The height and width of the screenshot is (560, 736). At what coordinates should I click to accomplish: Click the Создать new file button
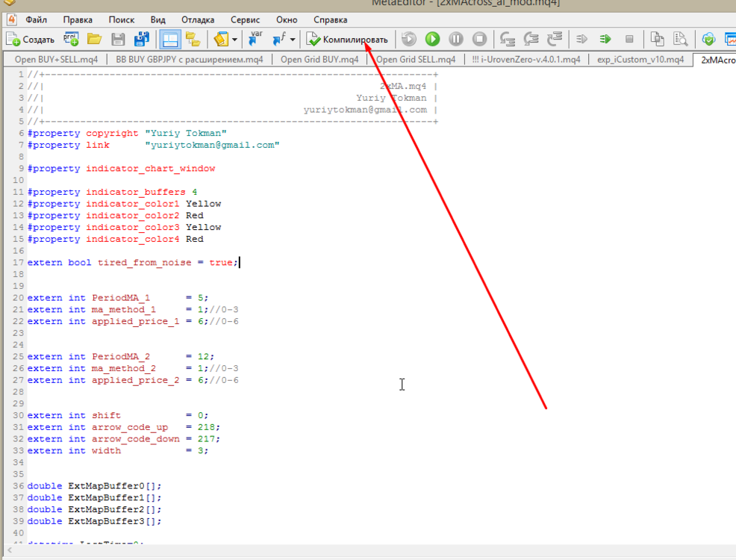tap(31, 40)
